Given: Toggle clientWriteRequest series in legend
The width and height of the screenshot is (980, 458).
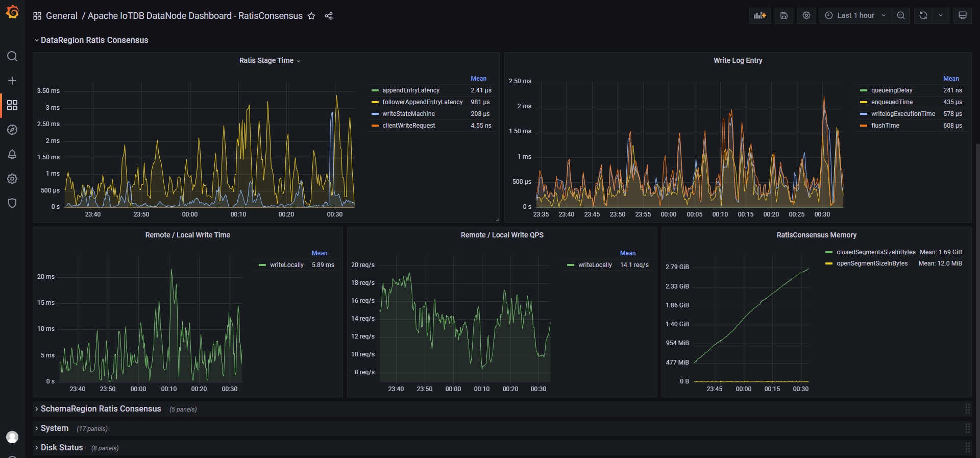Looking at the screenshot, I should pos(409,126).
